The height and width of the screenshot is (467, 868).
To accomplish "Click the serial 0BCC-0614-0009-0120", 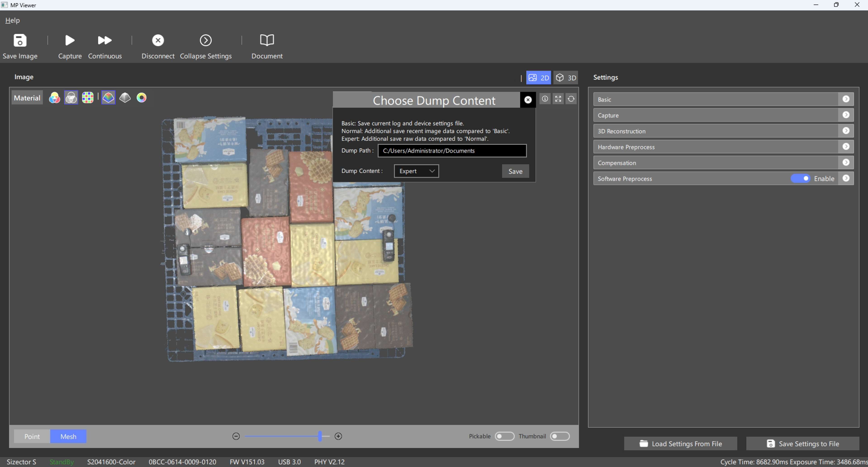I will (x=182, y=462).
